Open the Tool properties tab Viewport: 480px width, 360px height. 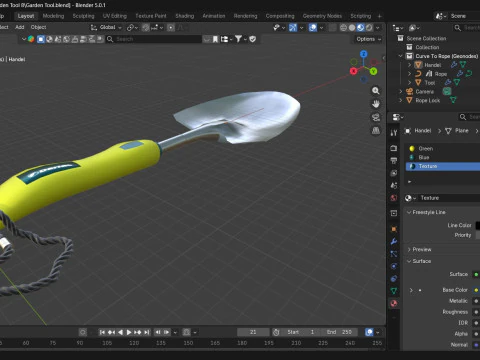tap(394, 133)
